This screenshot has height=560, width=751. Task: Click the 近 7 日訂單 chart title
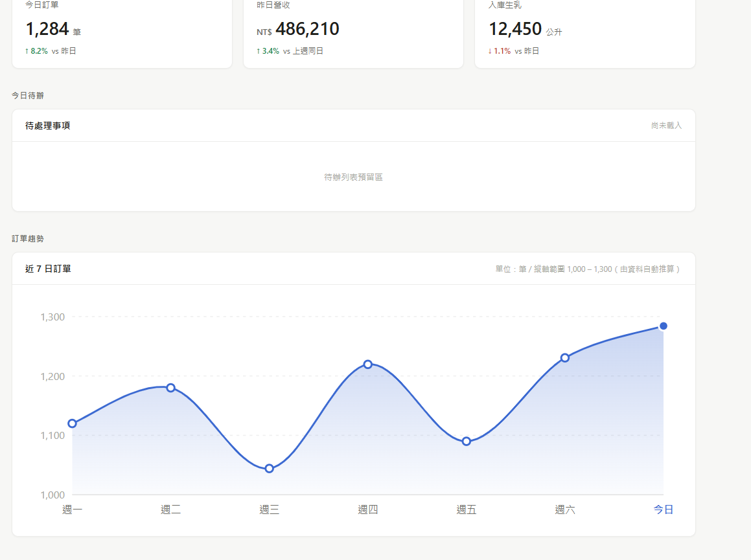(x=49, y=269)
